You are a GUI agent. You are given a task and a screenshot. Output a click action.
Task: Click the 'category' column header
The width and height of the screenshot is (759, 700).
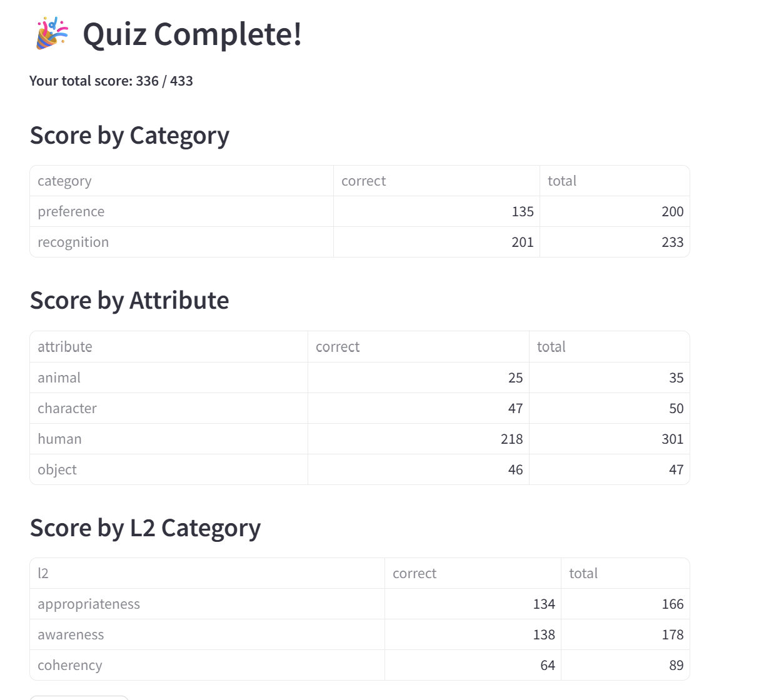pyautogui.click(x=65, y=181)
